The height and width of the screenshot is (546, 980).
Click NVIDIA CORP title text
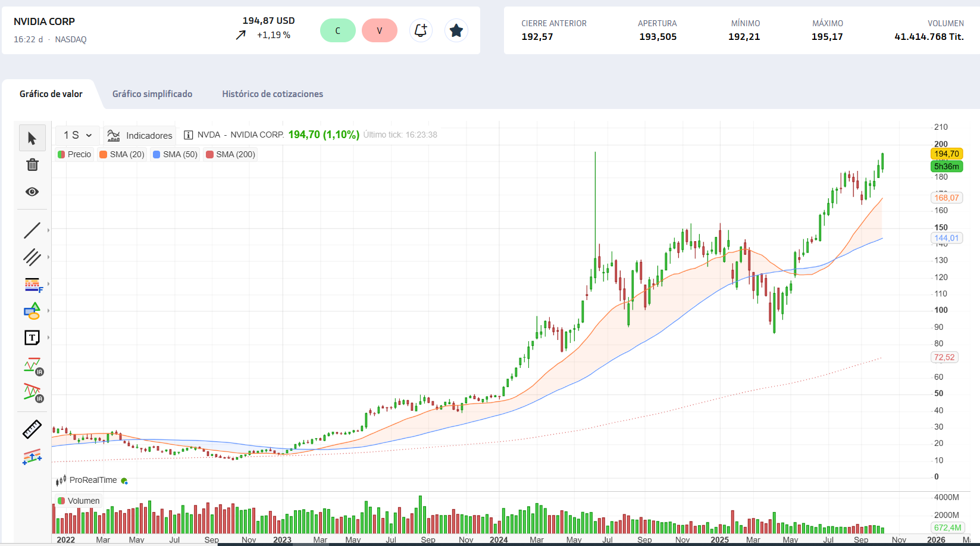point(44,21)
